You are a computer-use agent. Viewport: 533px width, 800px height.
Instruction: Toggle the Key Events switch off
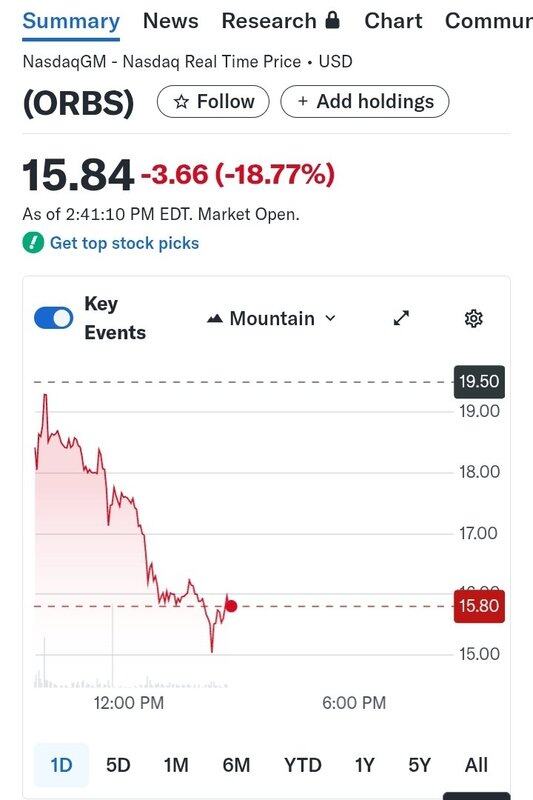click(54, 318)
